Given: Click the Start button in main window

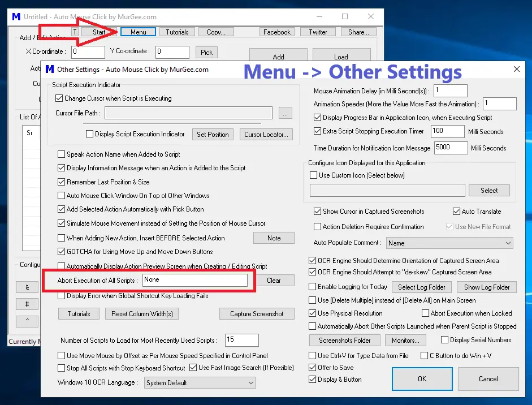Looking at the screenshot, I should [x=100, y=32].
